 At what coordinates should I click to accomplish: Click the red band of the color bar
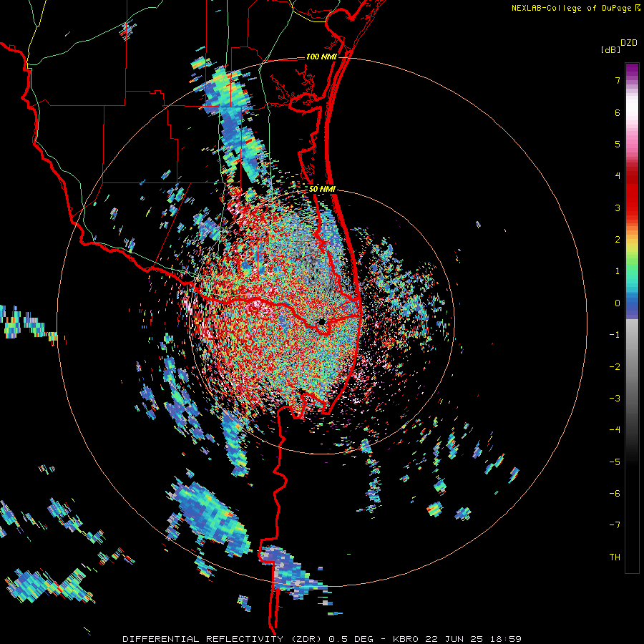[632, 193]
